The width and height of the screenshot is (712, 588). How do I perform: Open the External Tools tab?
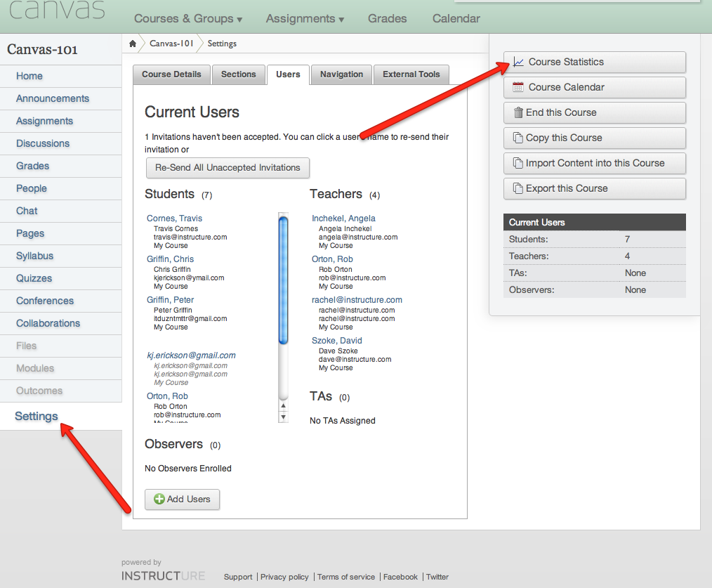(411, 74)
